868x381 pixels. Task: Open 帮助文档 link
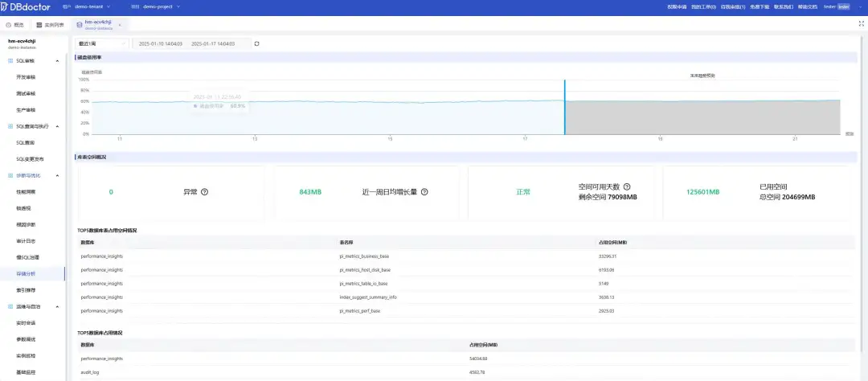(x=808, y=6)
